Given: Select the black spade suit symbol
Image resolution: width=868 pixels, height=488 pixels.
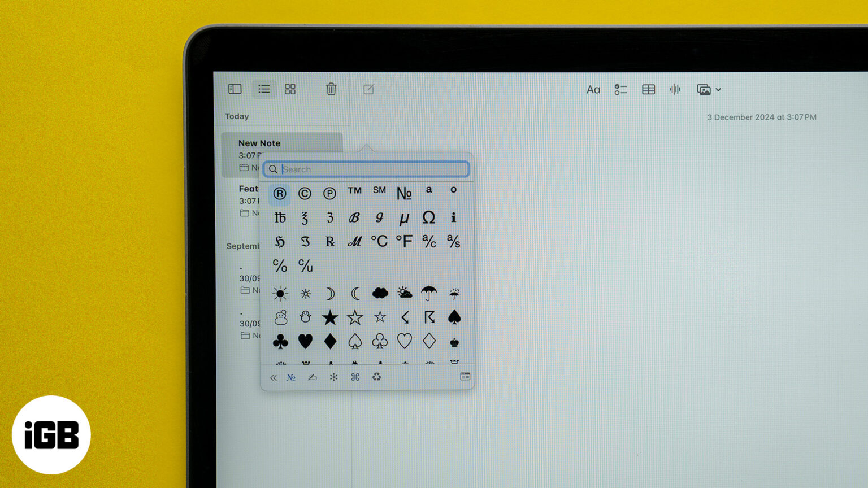Looking at the screenshot, I should coord(453,317).
